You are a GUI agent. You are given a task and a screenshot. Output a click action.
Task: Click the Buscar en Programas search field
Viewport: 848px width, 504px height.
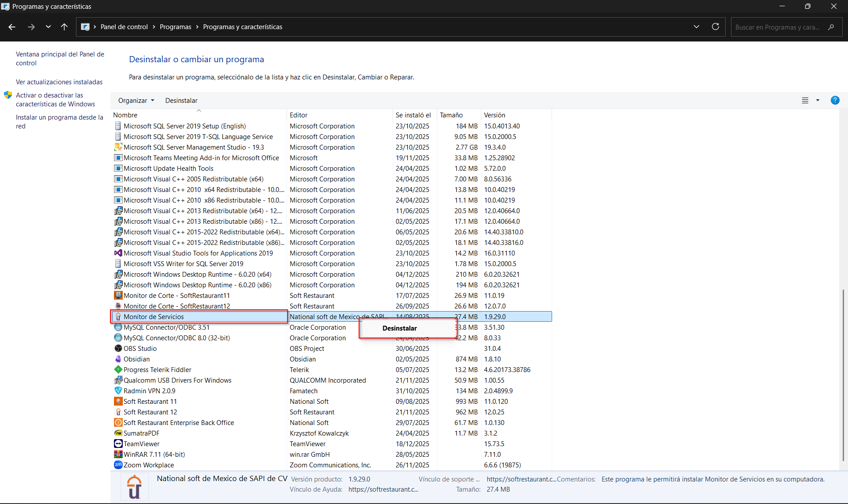click(x=777, y=27)
